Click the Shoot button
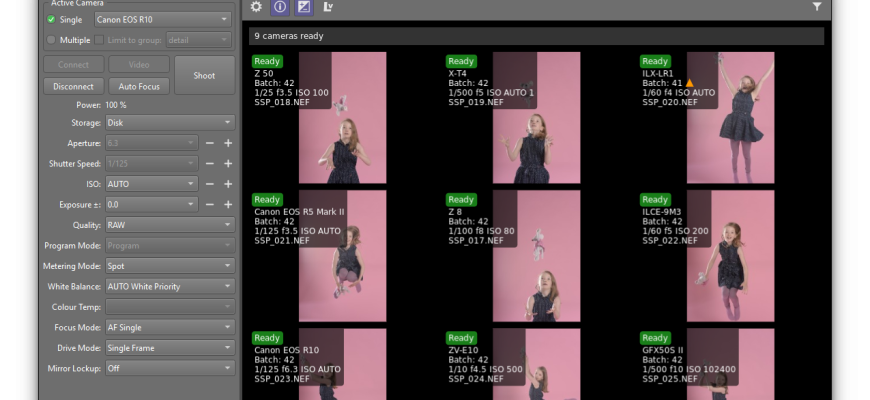 (x=204, y=75)
